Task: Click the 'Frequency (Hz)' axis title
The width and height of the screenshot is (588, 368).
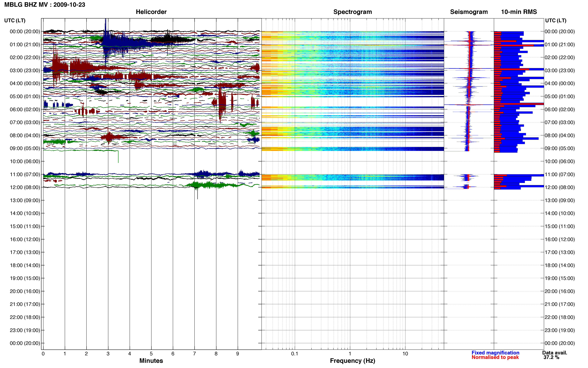Action: pyautogui.click(x=352, y=361)
